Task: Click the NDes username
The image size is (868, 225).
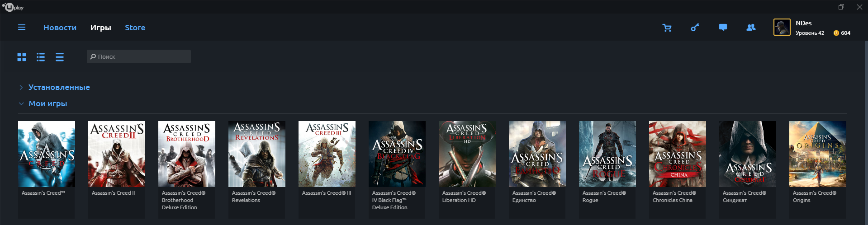Action: [803, 23]
